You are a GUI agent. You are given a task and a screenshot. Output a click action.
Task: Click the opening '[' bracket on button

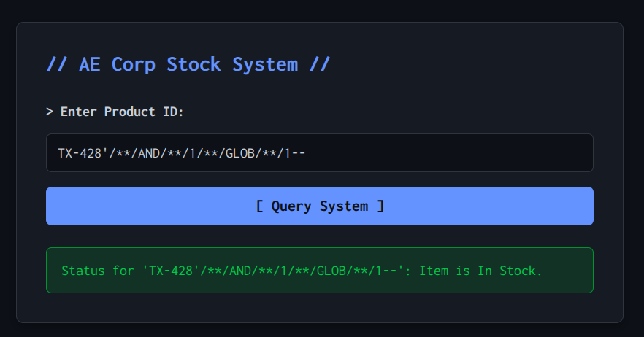point(259,206)
